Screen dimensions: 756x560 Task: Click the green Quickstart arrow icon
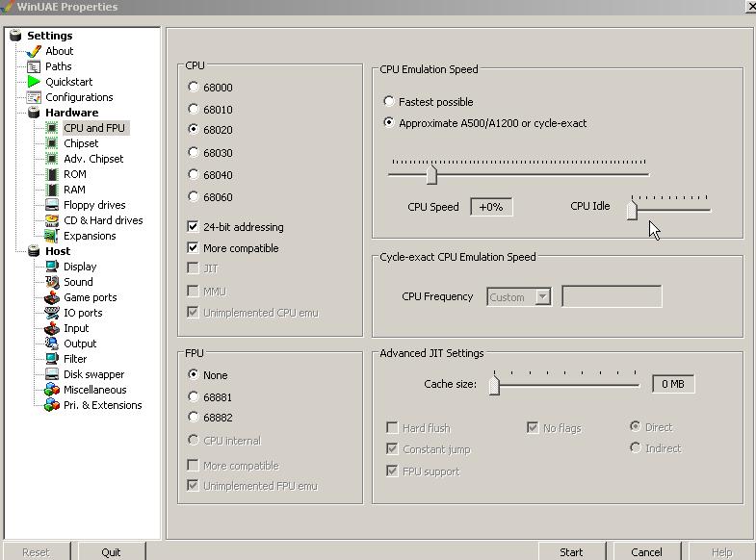[x=34, y=82]
